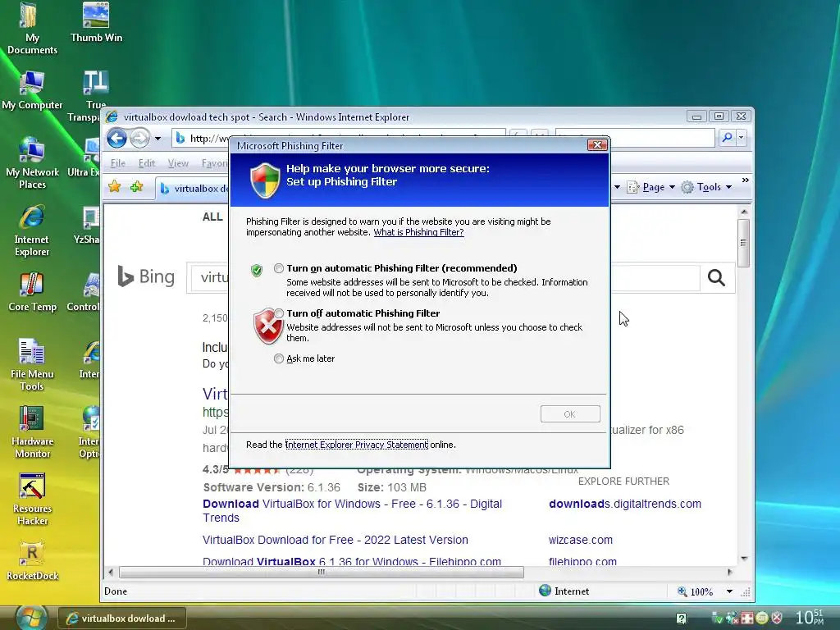The width and height of the screenshot is (840, 630).
Task: Click the Add to Favorites icon
Action: (x=137, y=186)
